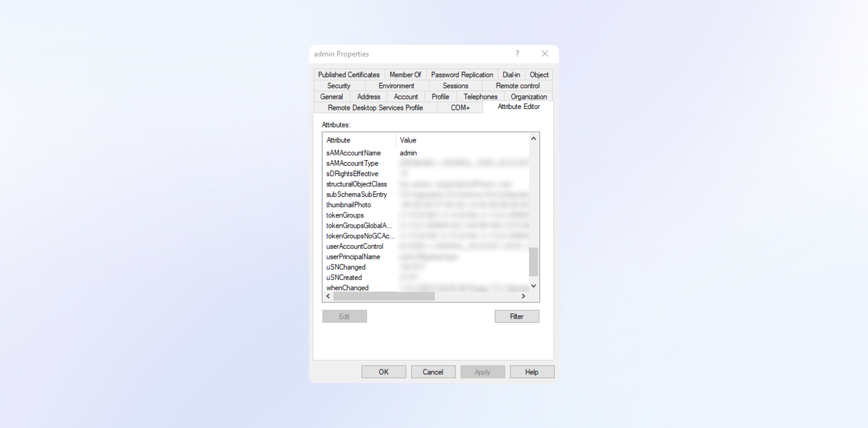This screenshot has width=868, height=428.
Task: Click the Help button
Action: [x=532, y=372]
